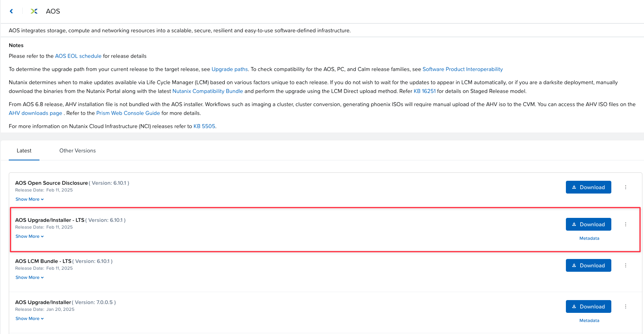The height and width of the screenshot is (334, 644).
Task: Click the Version: 7.0.0.5 text
Action: click(x=94, y=302)
